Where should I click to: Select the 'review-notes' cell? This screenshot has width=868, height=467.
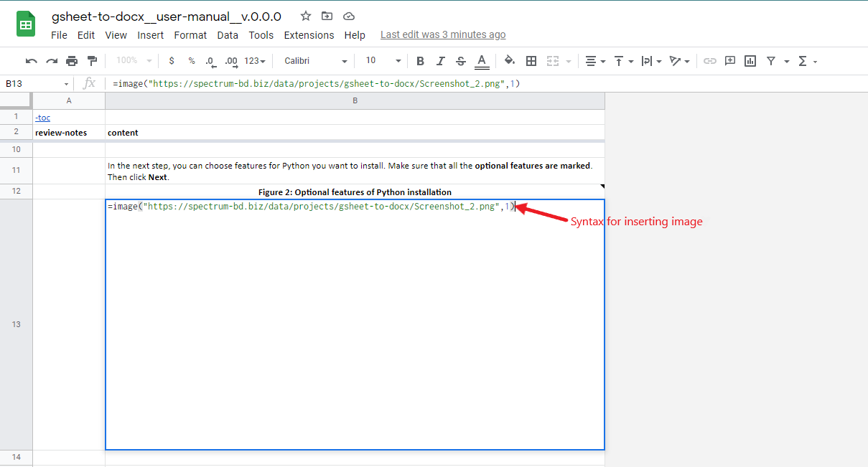tap(69, 133)
